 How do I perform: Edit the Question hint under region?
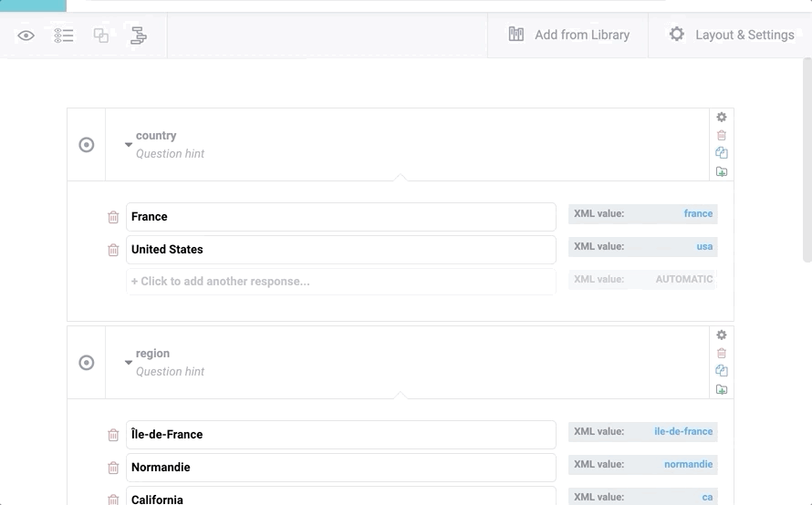pyautogui.click(x=170, y=372)
